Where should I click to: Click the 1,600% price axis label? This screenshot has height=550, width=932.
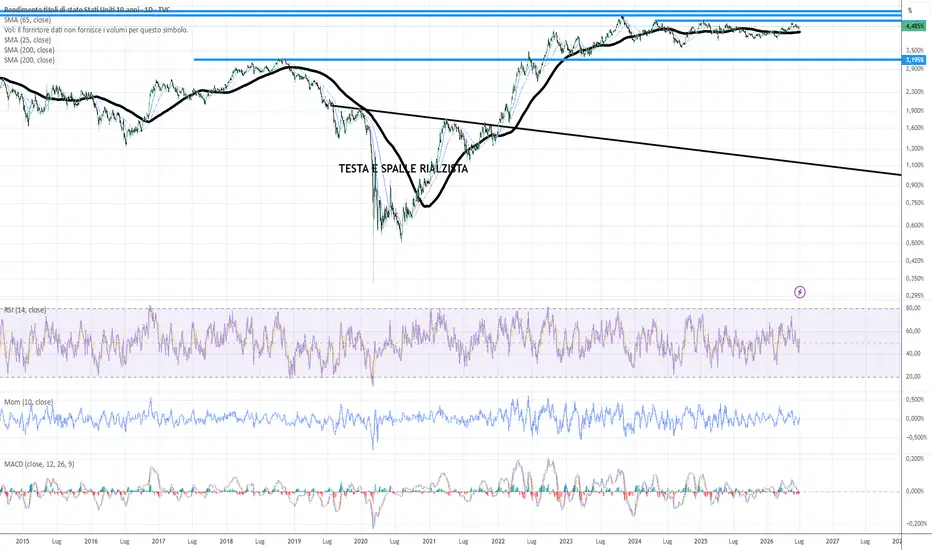(x=915, y=128)
